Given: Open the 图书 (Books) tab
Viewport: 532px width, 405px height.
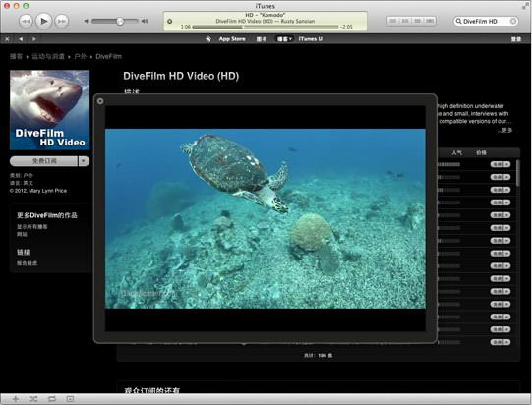Looking at the screenshot, I should pyautogui.click(x=262, y=39).
